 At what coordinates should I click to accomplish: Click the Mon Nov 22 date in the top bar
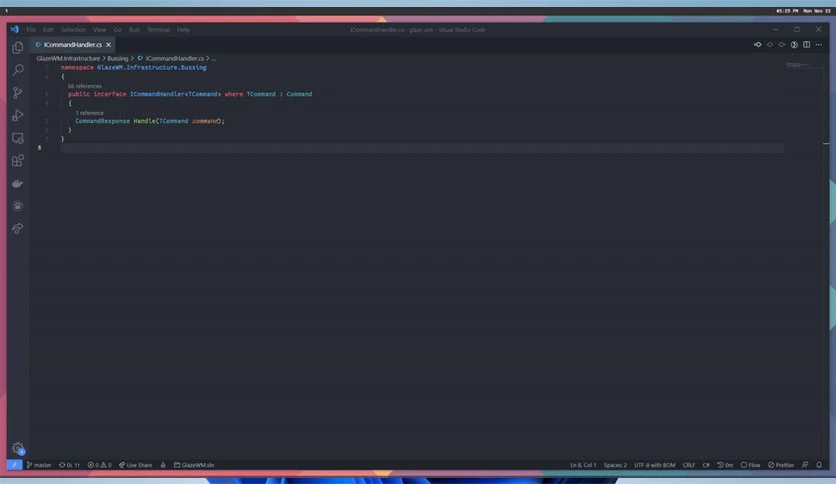pyautogui.click(x=817, y=11)
